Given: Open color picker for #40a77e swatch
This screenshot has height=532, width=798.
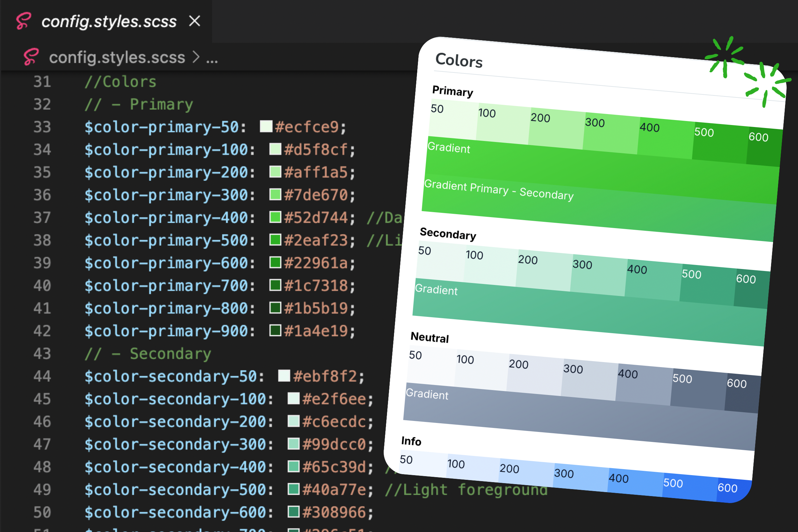Looking at the screenshot, I should [294, 489].
